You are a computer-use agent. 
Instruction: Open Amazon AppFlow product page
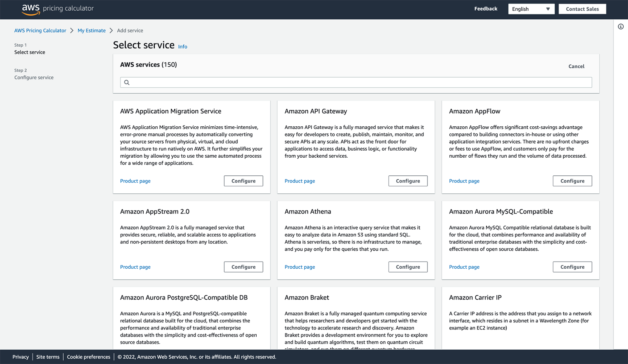[x=464, y=181]
